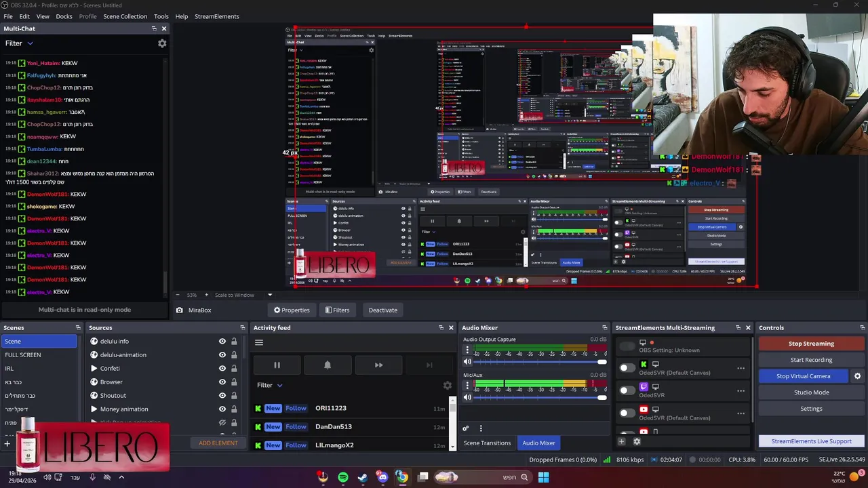
Task: Adjust Audio Output Capture volume slider
Action: tap(540, 362)
